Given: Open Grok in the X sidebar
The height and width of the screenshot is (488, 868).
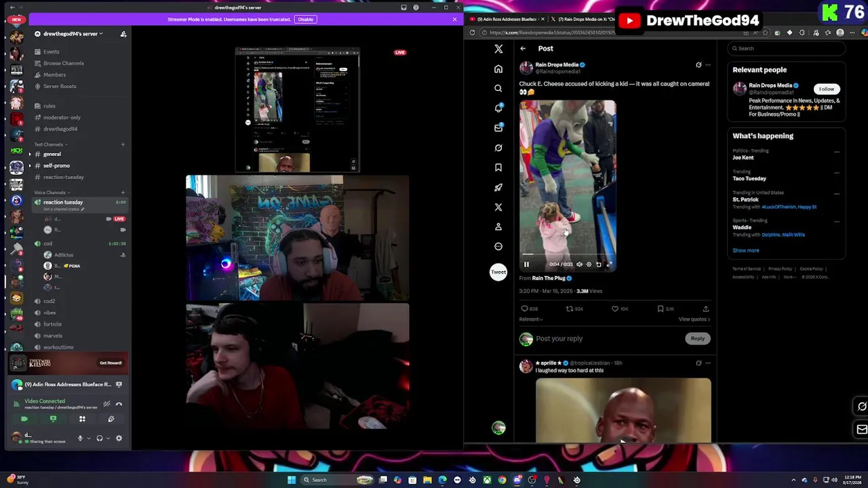Looking at the screenshot, I should click(498, 148).
